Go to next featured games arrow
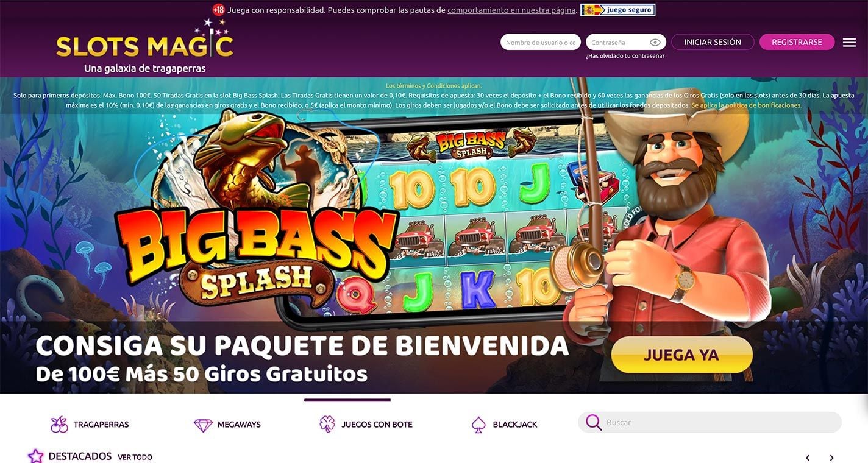868x463 pixels. click(831, 458)
